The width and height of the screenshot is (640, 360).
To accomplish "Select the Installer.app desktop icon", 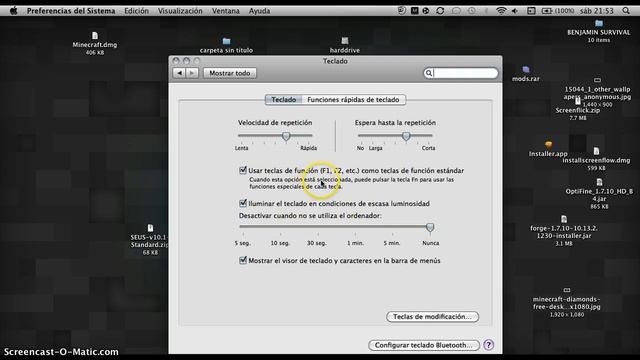I will (548, 149).
